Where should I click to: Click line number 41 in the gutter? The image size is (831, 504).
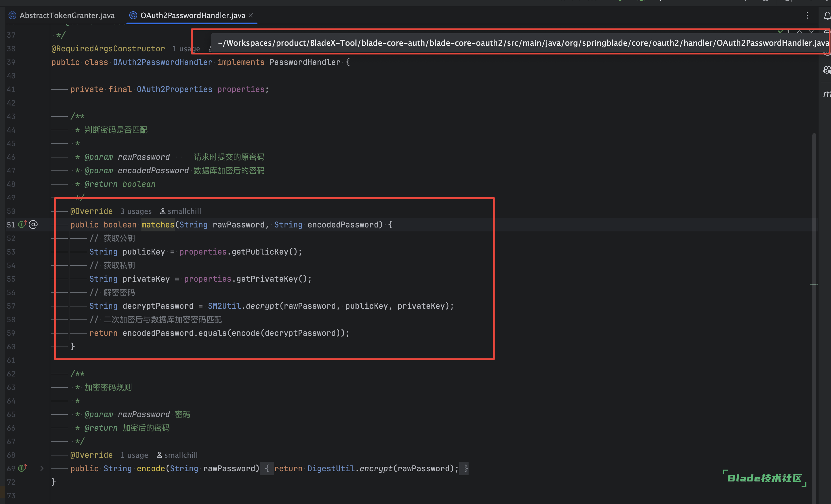click(x=11, y=89)
